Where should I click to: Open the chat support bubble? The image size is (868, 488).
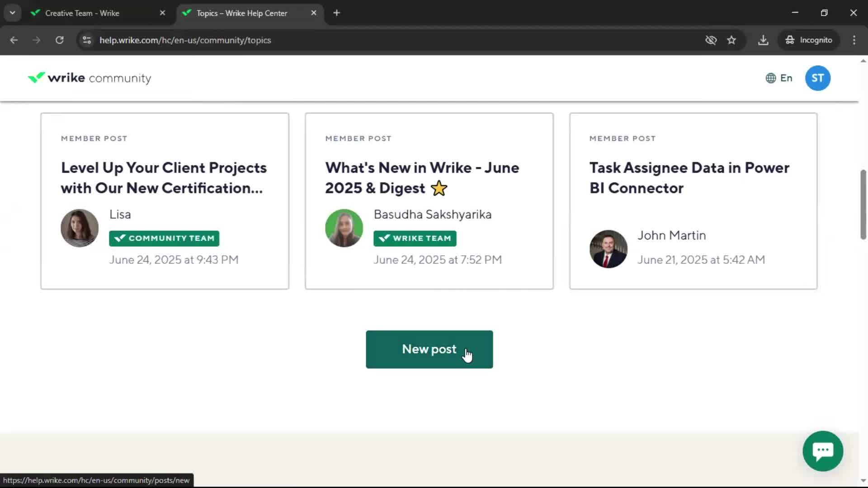click(x=823, y=451)
